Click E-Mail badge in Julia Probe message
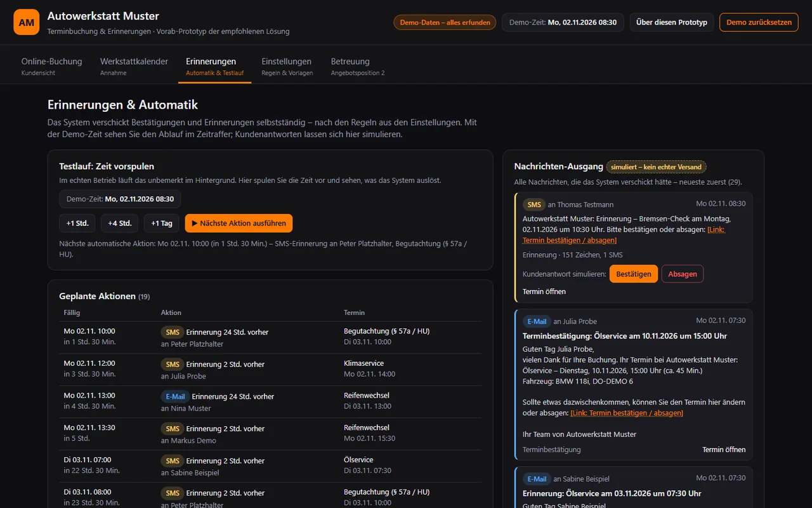The image size is (812, 508). (536, 321)
